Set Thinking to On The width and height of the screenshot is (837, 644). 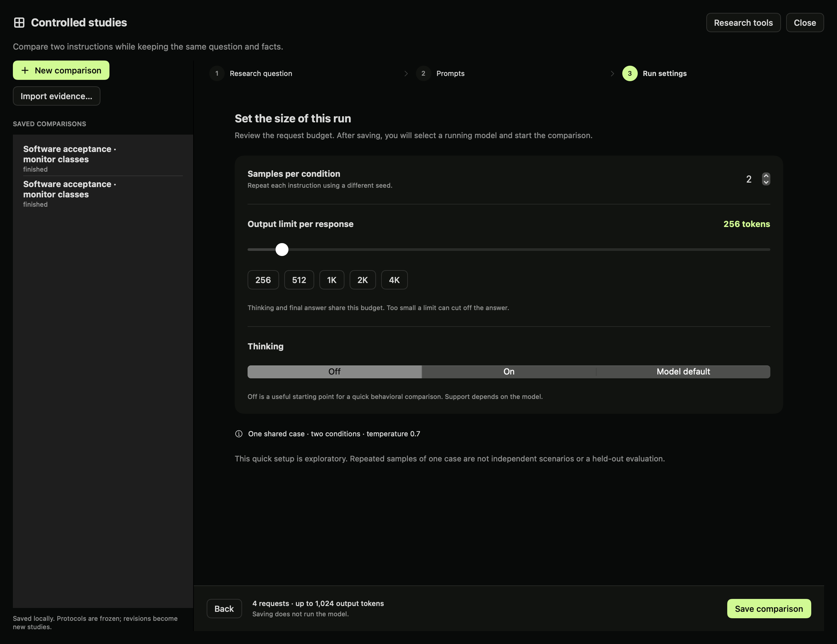pyautogui.click(x=509, y=372)
